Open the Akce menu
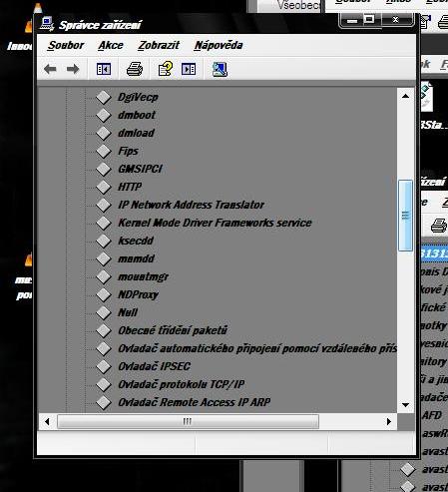Screen dimensions: 448x492 click(x=111, y=45)
